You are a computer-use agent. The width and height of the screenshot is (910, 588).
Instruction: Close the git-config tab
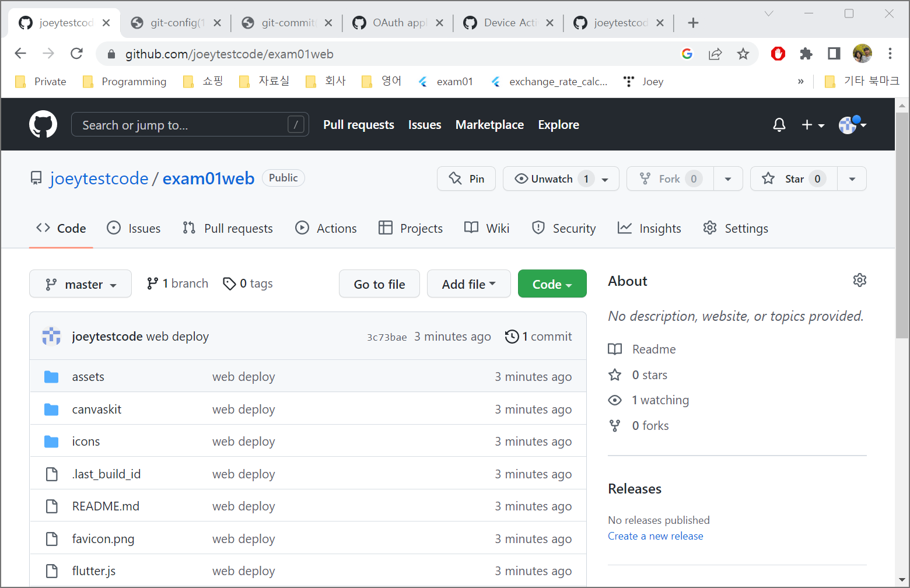(x=217, y=23)
